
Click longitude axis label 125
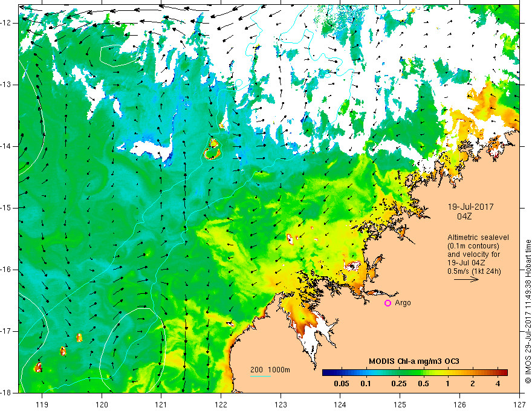400,404
